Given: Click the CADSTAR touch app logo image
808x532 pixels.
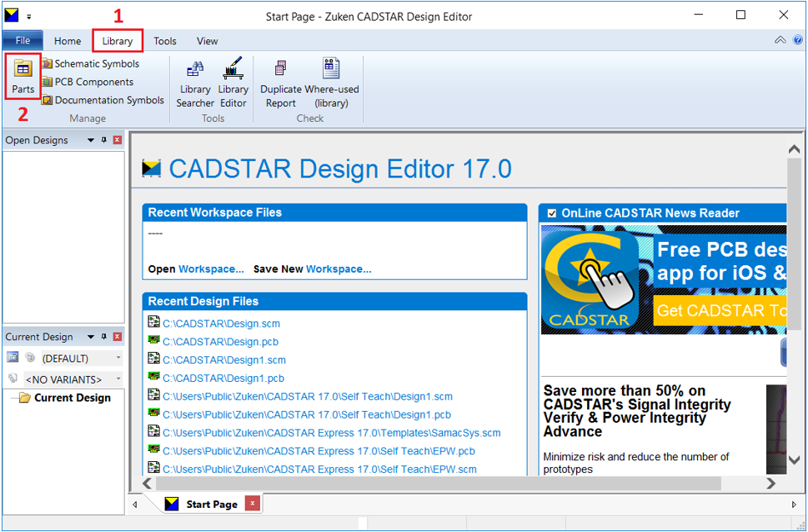Looking at the screenshot, I should pos(590,280).
